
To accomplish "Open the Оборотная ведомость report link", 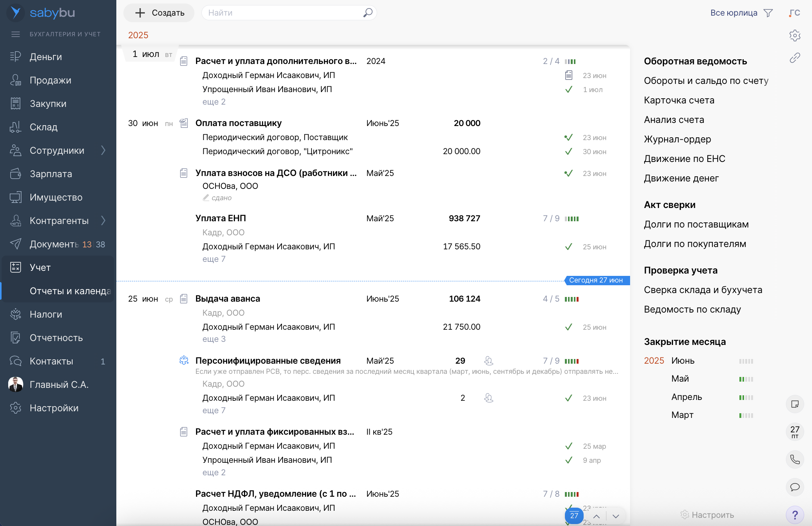I will 695,61.
